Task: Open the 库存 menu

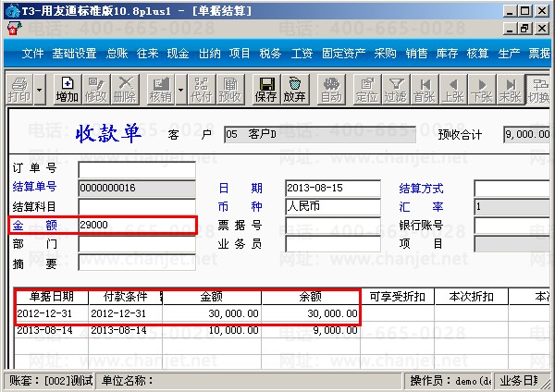Action: pos(447,54)
